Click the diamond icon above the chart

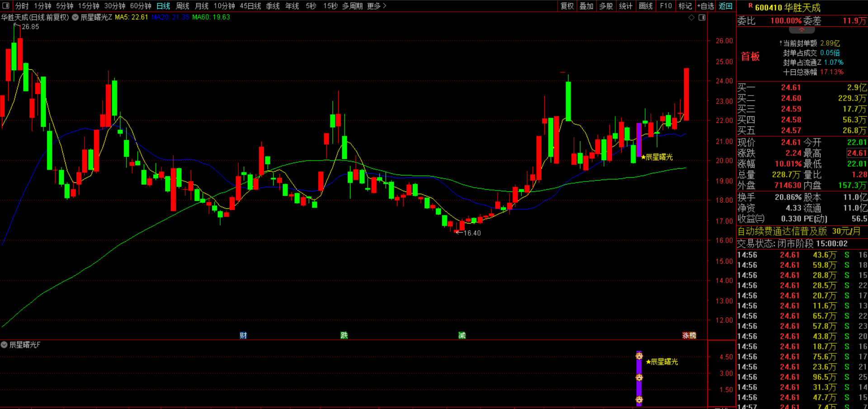click(x=692, y=18)
